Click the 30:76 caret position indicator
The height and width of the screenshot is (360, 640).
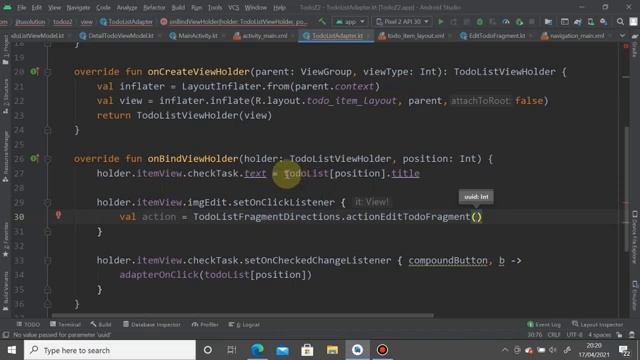click(x=534, y=335)
